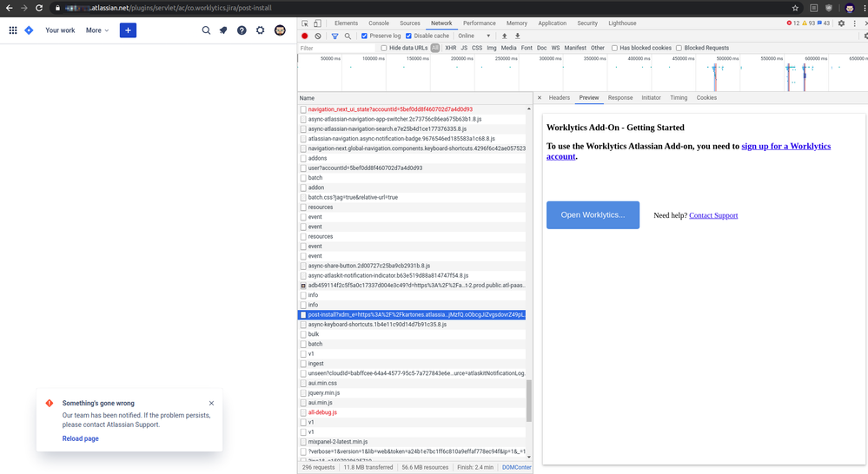Click the Jira product logo icon

[29, 30]
